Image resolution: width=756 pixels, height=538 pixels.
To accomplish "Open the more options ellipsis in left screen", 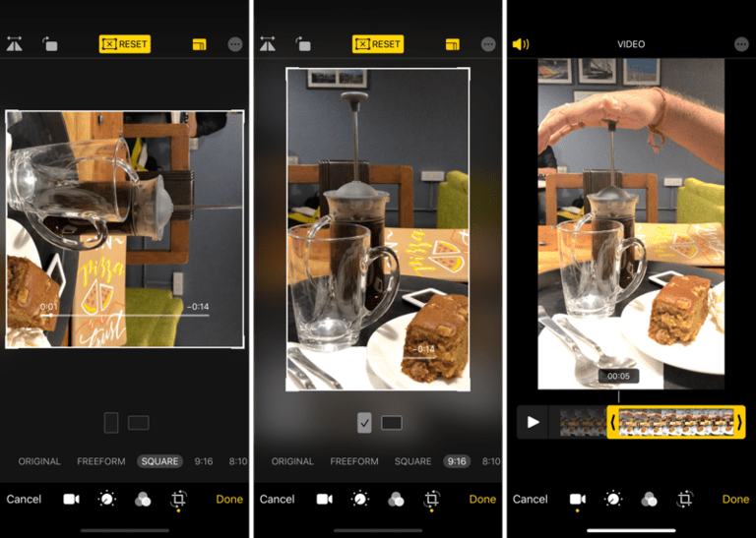I will pyautogui.click(x=235, y=44).
